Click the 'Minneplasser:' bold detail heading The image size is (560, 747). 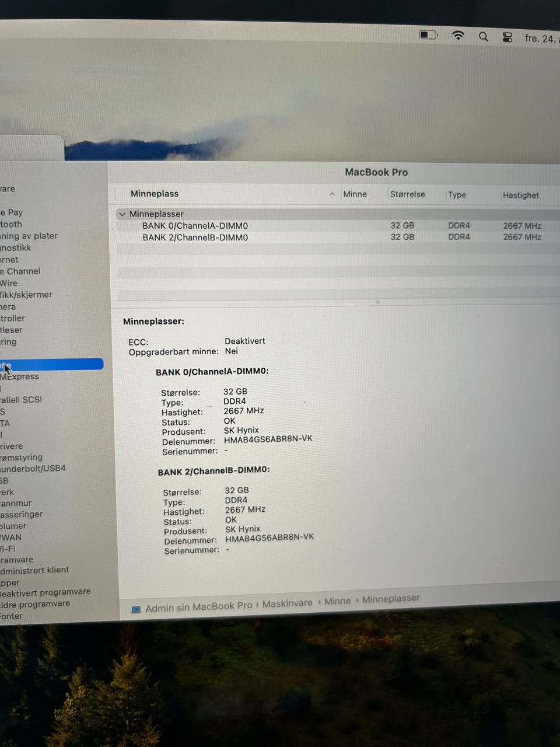(153, 322)
